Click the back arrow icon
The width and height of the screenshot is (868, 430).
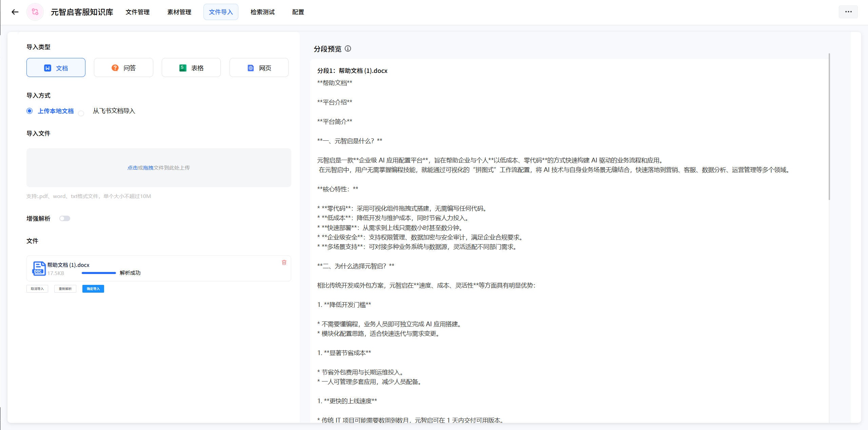[15, 12]
